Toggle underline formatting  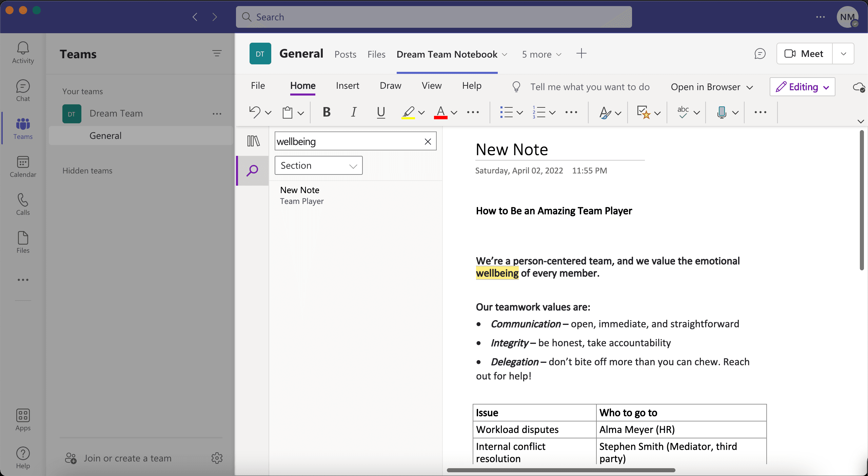coord(381,112)
